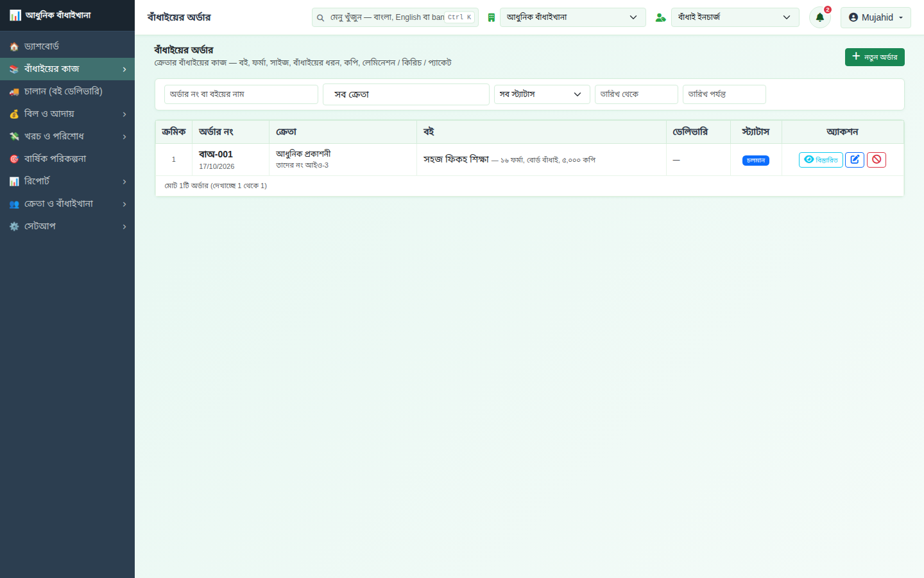The height and width of the screenshot is (578, 924).
Task: Click the gear icon beside সেটআপ
Action: pos(14,227)
